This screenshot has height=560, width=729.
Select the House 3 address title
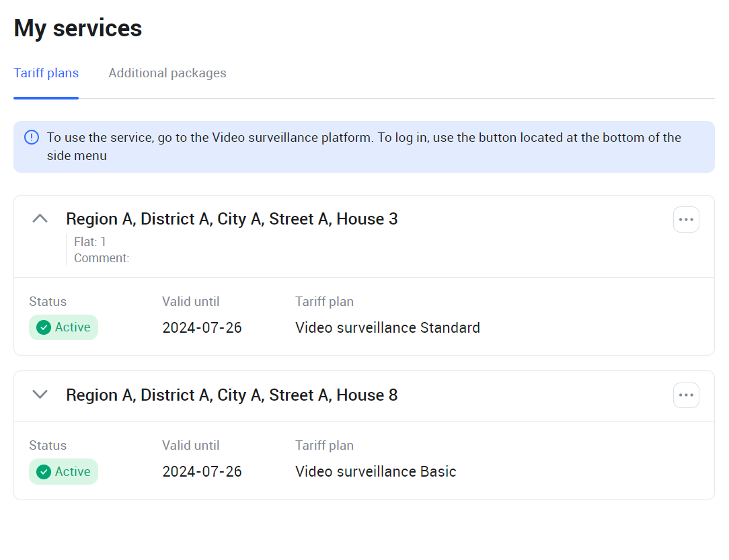pos(231,219)
